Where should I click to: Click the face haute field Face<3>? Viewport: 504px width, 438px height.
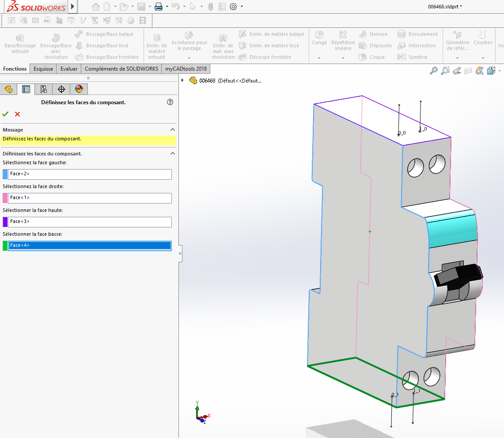point(90,222)
